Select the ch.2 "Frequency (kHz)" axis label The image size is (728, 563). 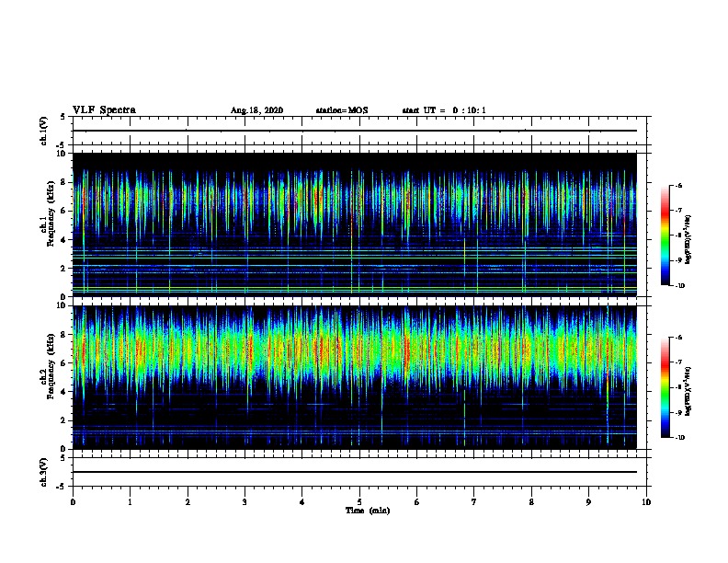[x=51, y=366]
